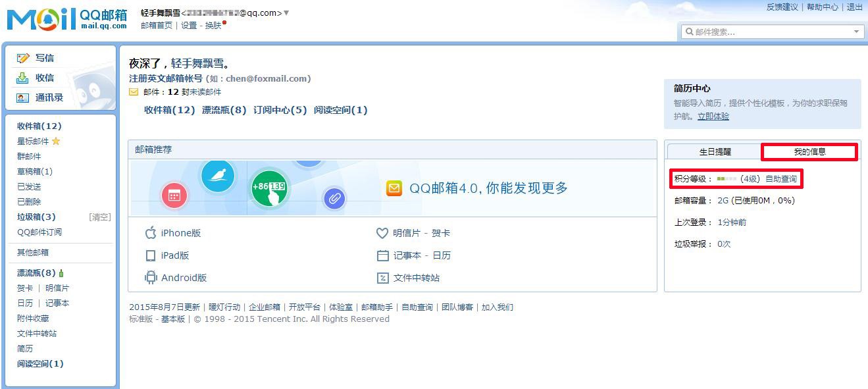The width and height of the screenshot is (868, 389).
Task: Click the tablet icon for iPad version
Action: tap(151, 255)
